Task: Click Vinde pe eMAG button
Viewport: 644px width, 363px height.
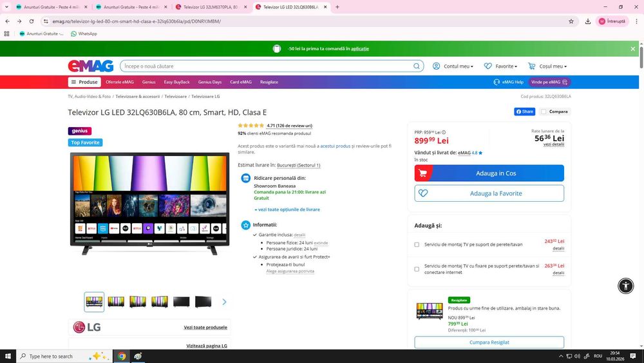Action: pyautogui.click(x=549, y=83)
